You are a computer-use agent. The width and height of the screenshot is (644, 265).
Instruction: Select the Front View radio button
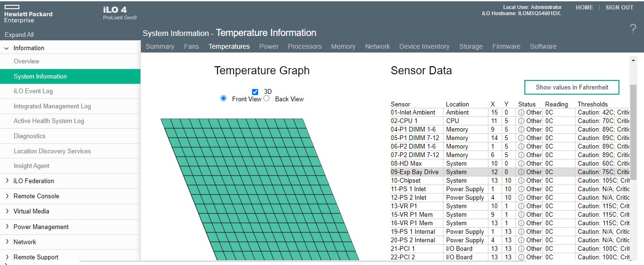tap(224, 98)
